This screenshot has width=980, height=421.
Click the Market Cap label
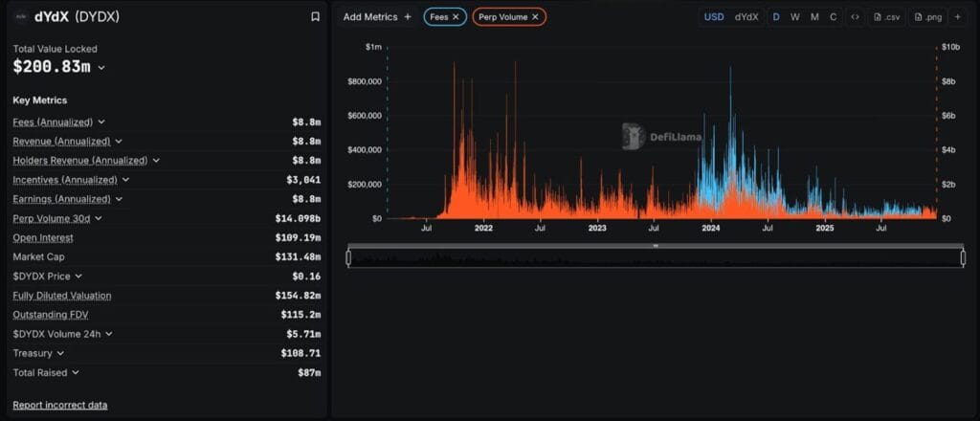click(38, 256)
